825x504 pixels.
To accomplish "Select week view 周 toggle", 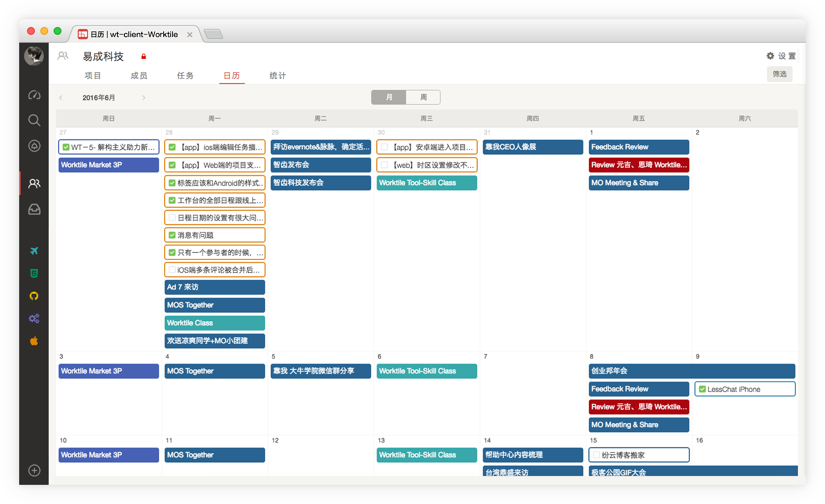I will (x=423, y=97).
